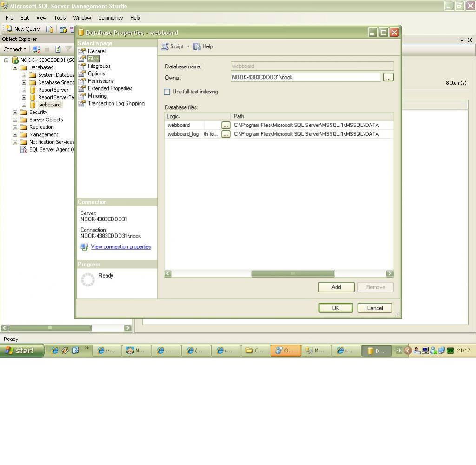Open the Help menu in menu bar
Image resolution: width=476 pixels, height=465 pixels.
pos(135,18)
